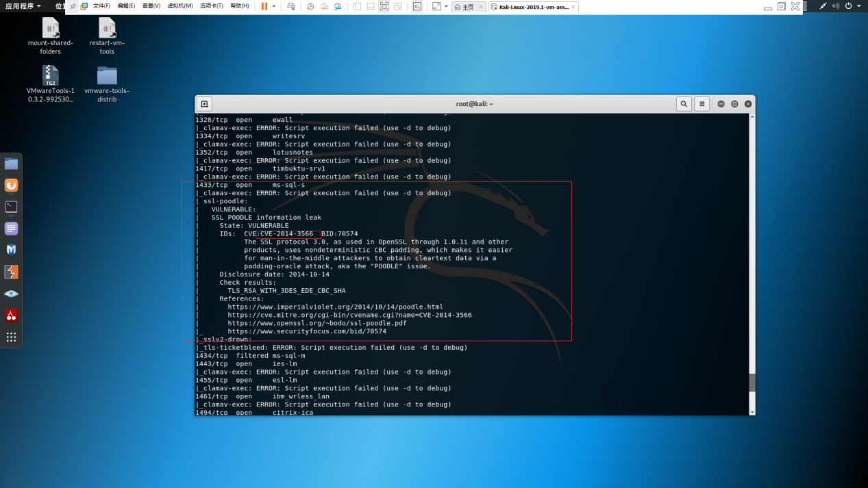Expand the system menu arrow top-right
The height and width of the screenshot is (488, 868).
point(859,6)
